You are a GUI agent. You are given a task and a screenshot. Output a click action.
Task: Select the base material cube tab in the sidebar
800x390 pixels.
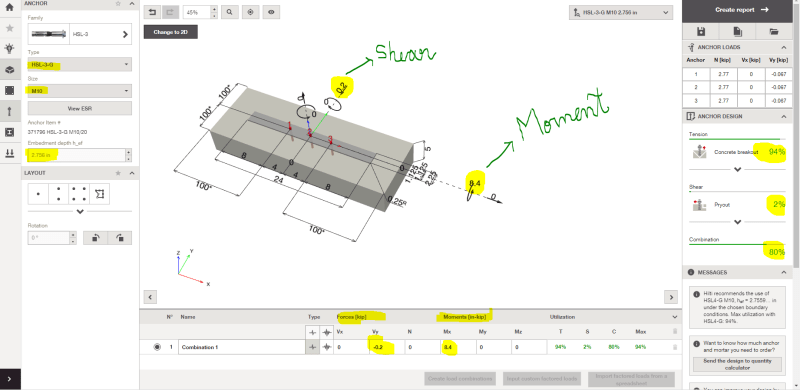click(x=9, y=70)
